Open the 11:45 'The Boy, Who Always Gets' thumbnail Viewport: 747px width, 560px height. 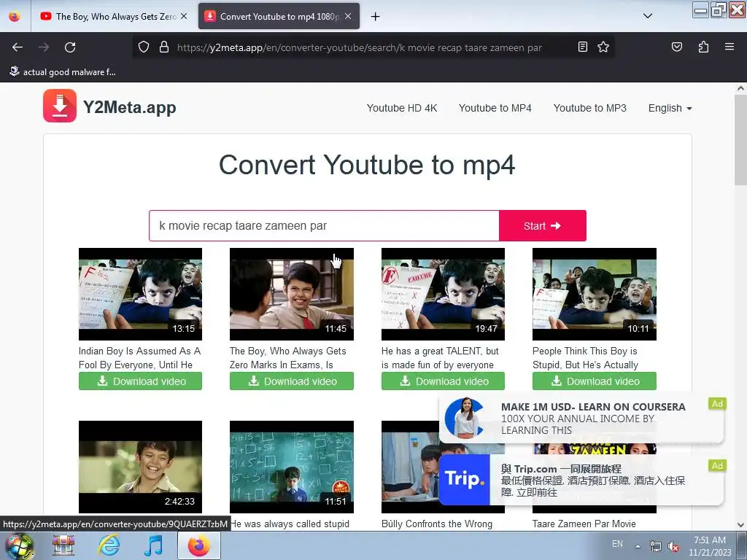coord(292,295)
